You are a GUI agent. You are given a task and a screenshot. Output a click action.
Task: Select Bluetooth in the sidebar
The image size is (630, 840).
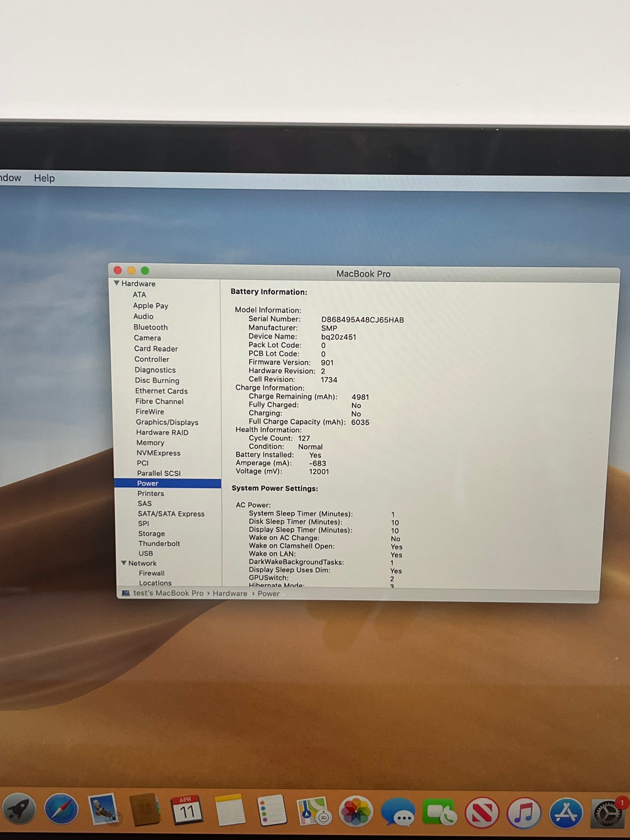tap(150, 327)
